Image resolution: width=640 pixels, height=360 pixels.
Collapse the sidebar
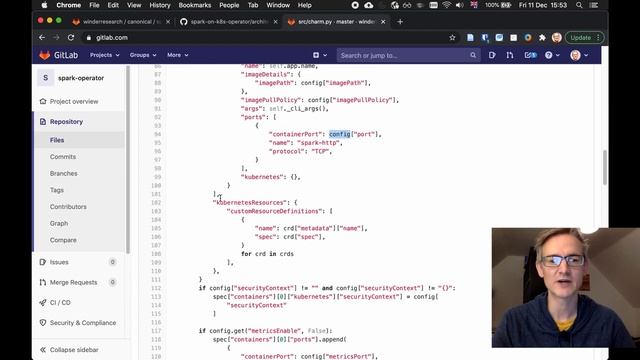(x=69, y=350)
